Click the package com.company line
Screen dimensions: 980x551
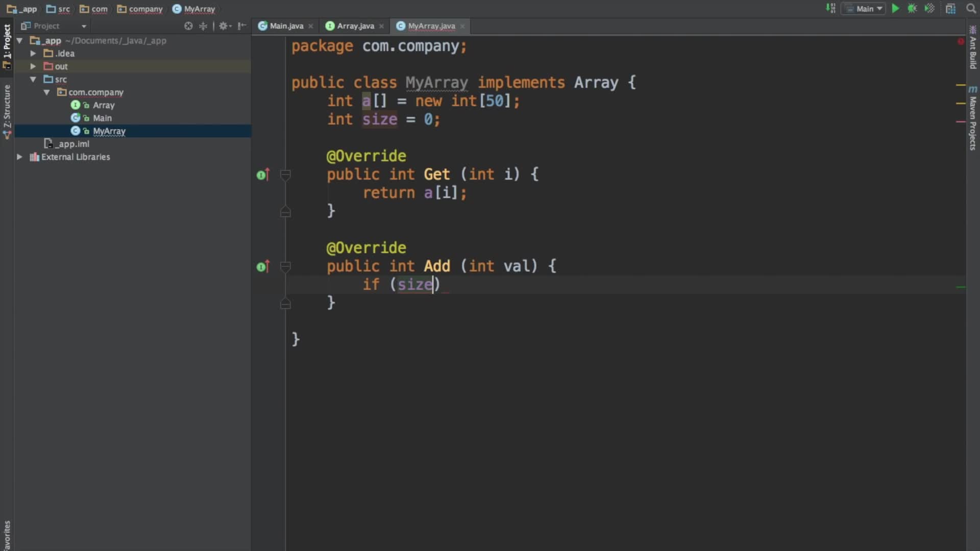(379, 46)
